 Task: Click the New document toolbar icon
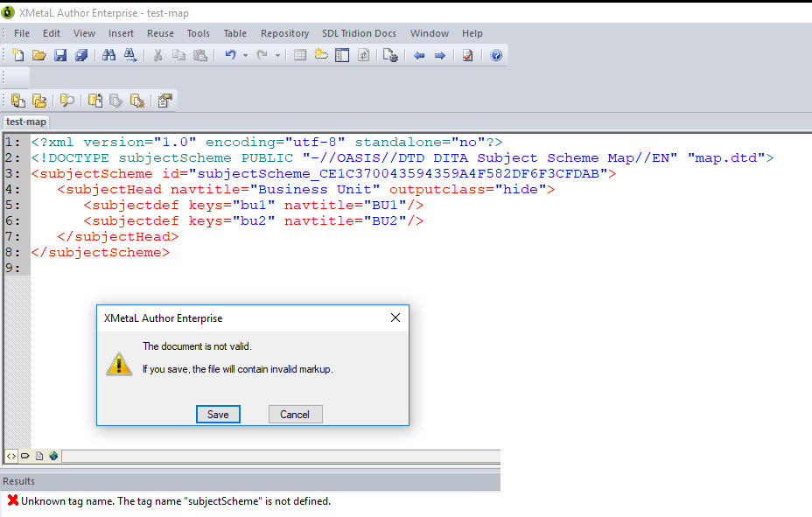[x=17, y=55]
